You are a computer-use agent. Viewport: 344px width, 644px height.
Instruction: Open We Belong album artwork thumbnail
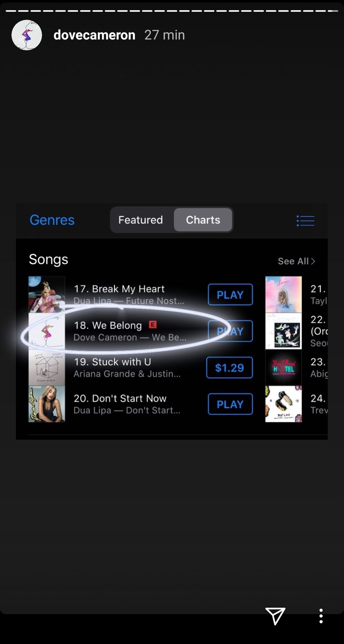[47, 331]
